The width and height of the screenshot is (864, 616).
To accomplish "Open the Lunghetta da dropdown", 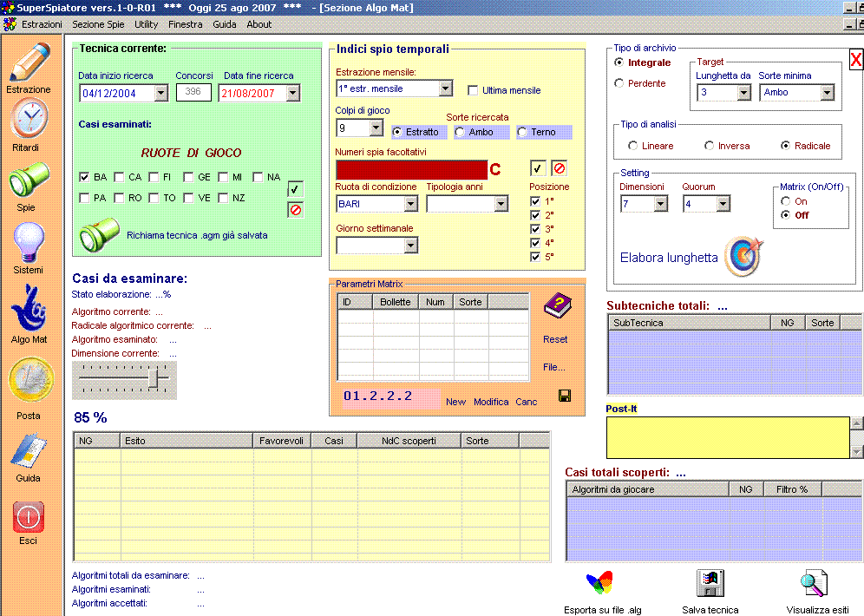I will [x=744, y=92].
